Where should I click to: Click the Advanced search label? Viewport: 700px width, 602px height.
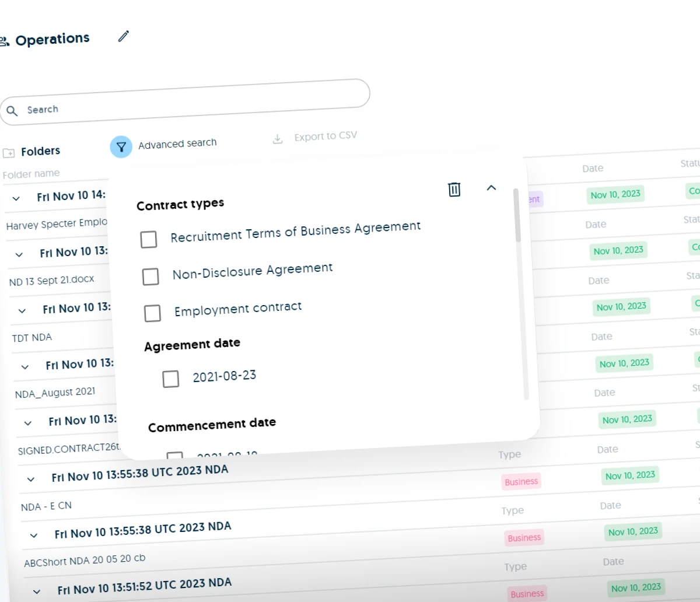(177, 143)
